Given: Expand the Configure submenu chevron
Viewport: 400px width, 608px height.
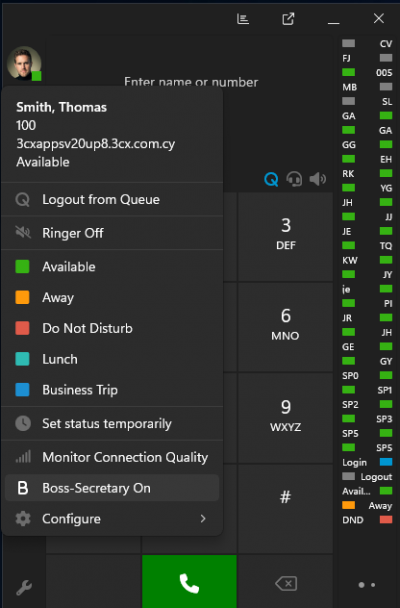Looking at the screenshot, I should point(203,518).
